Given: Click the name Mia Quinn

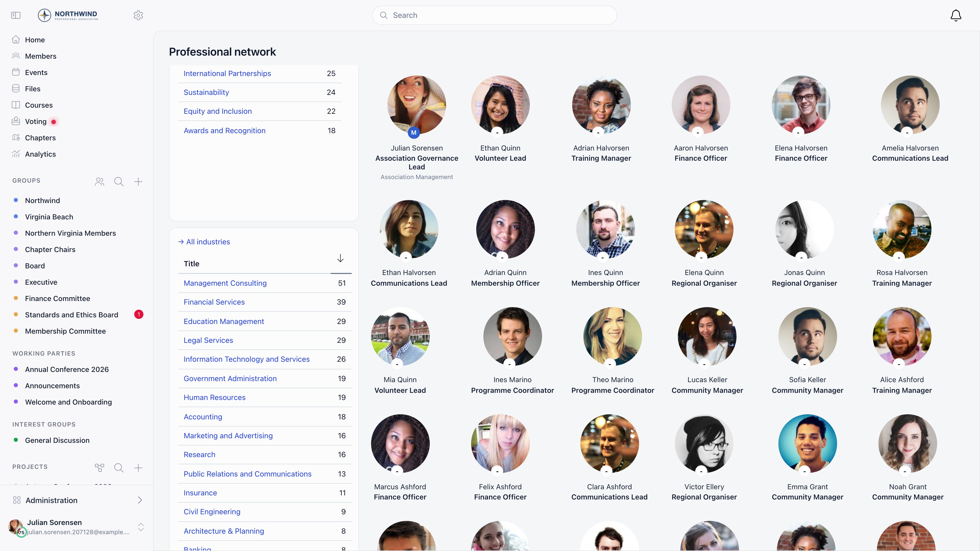Looking at the screenshot, I should click(400, 380).
